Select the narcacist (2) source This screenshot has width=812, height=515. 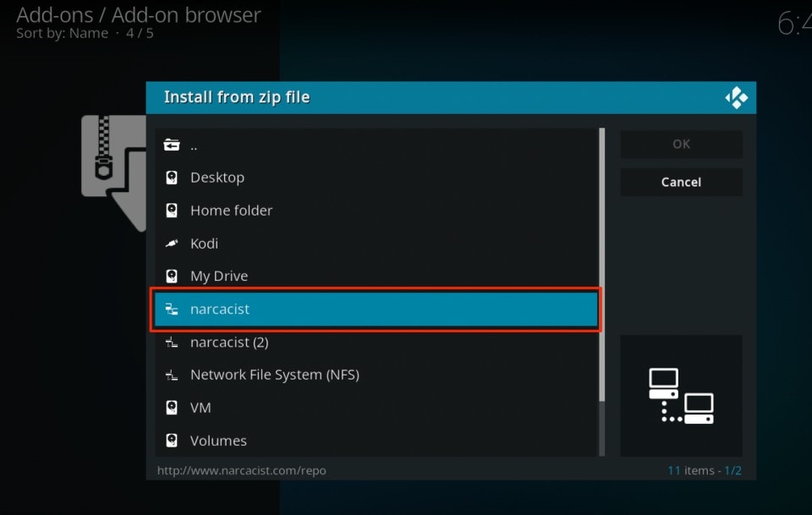[x=376, y=342]
